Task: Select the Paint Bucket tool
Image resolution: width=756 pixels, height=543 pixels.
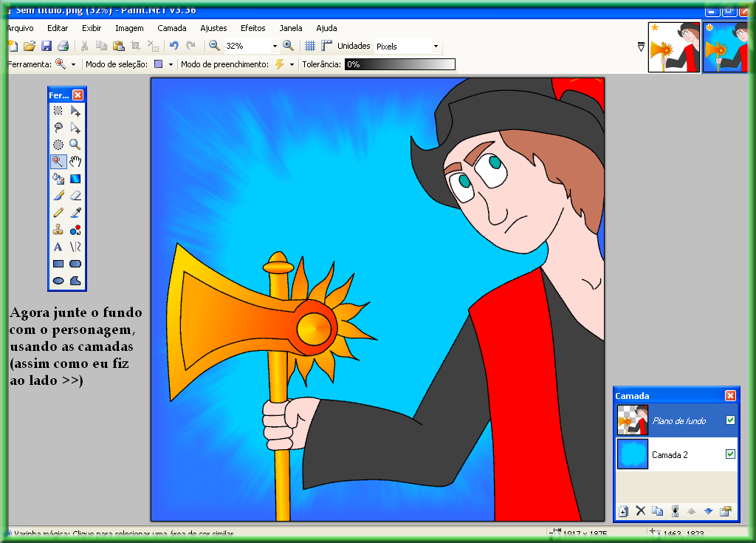Action: [x=58, y=179]
